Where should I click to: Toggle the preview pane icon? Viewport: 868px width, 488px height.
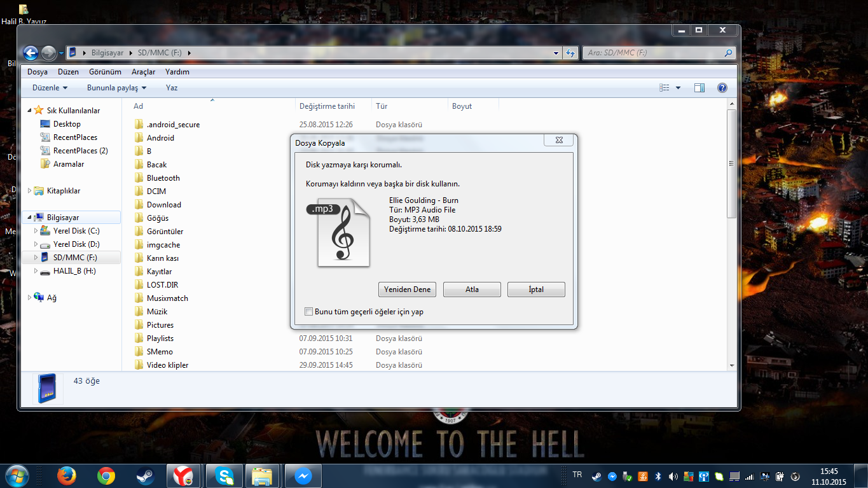click(699, 88)
